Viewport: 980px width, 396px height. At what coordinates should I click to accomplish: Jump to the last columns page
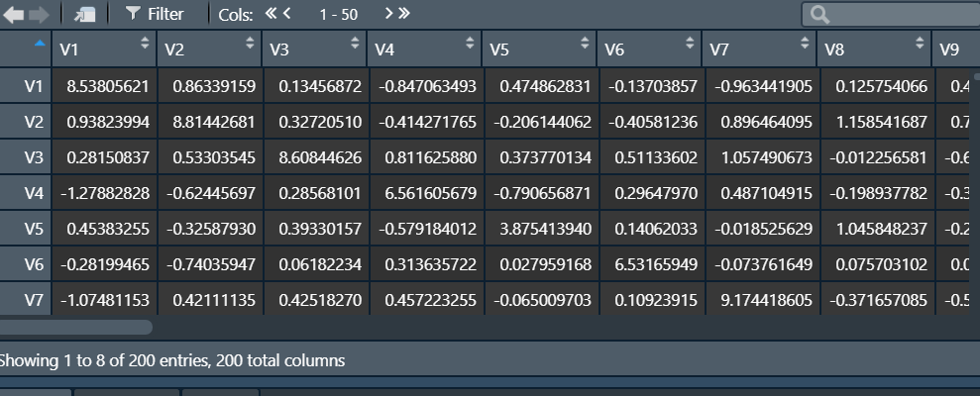pyautogui.click(x=403, y=14)
